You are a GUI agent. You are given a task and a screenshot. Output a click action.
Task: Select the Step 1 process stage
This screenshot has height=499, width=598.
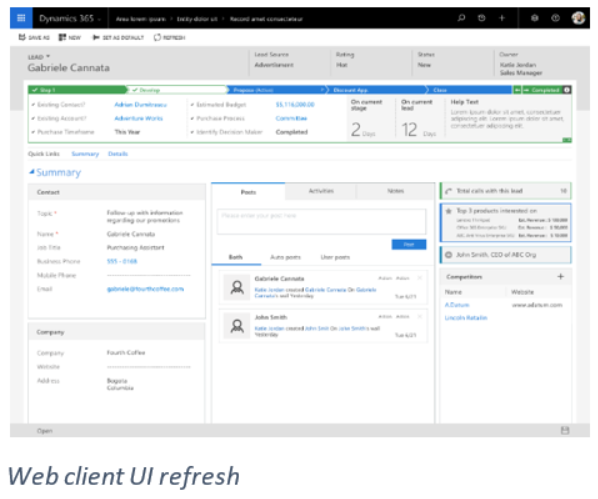pos(78,90)
